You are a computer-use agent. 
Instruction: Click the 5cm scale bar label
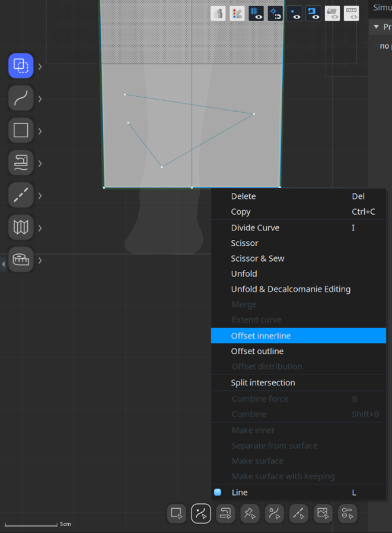tap(66, 524)
